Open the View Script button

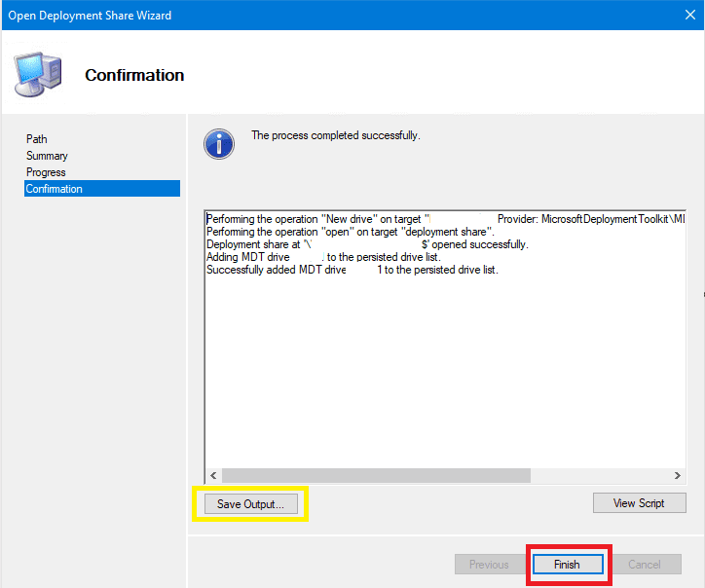[x=639, y=503]
